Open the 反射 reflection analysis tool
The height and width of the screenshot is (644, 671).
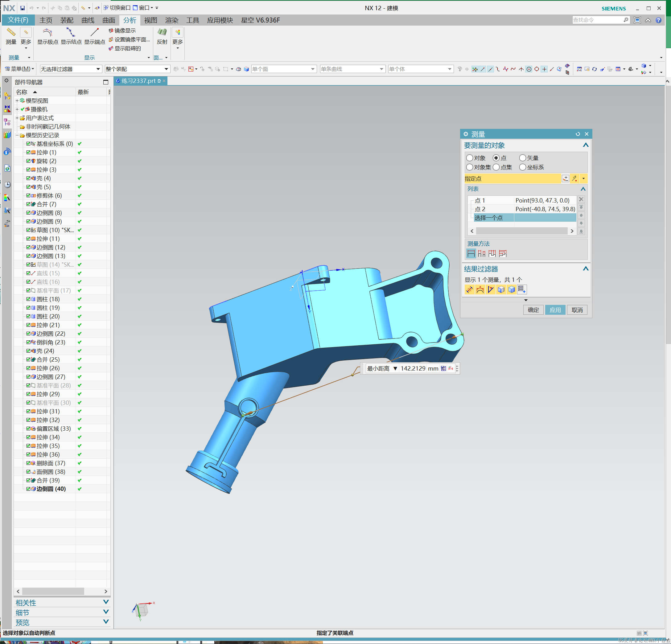tap(162, 36)
